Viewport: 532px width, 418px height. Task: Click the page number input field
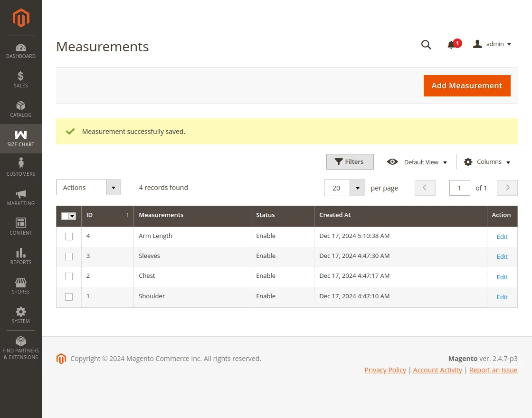click(x=459, y=188)
